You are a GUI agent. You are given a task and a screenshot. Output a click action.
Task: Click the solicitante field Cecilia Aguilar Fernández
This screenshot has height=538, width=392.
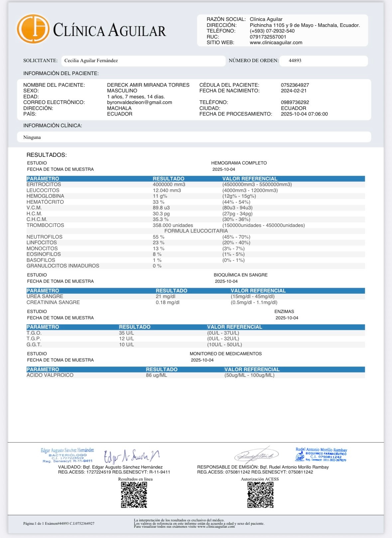click(143, 61)
